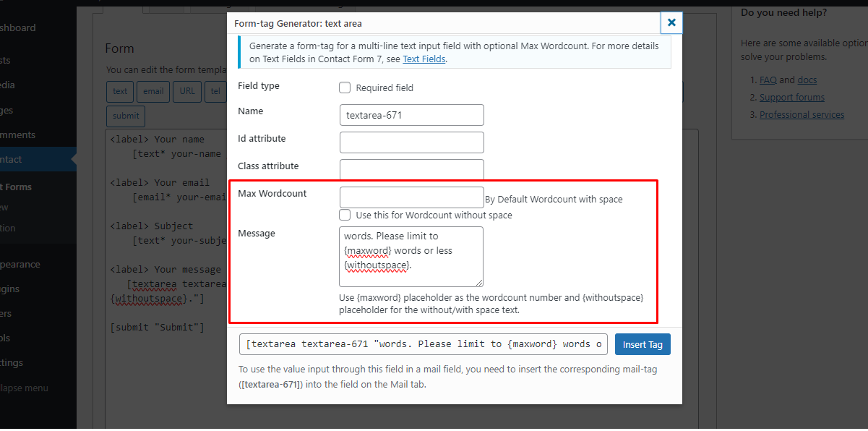Screen dimensions: 868x431
Task: Click the tel tag button
Action: coord(215,91)
